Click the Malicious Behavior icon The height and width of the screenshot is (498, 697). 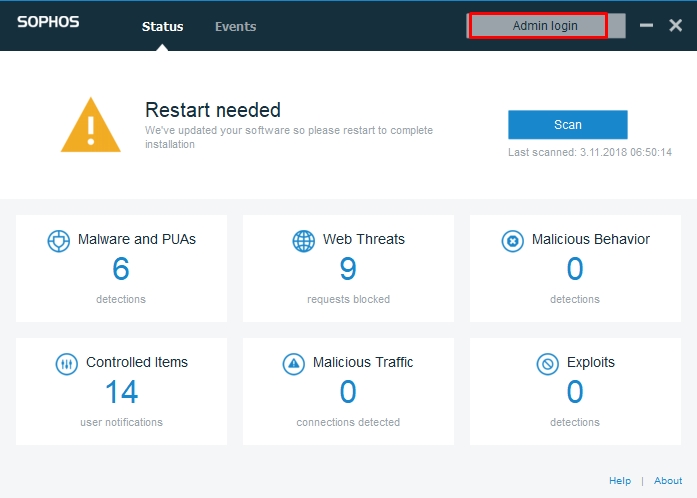pyautogui.click(x=513, y=241)
